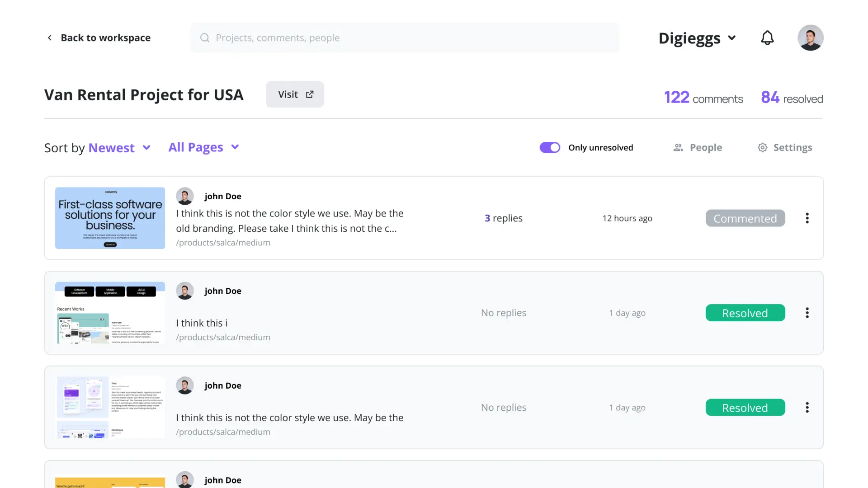Viewport: 868px width, 488px height.
Task: Open more options for the 'I think this i' comment
Action: [807, 313]
